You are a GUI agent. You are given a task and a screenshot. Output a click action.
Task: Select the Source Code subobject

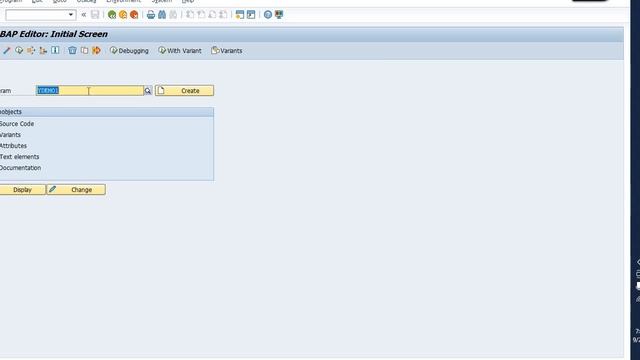pos(17,124)
